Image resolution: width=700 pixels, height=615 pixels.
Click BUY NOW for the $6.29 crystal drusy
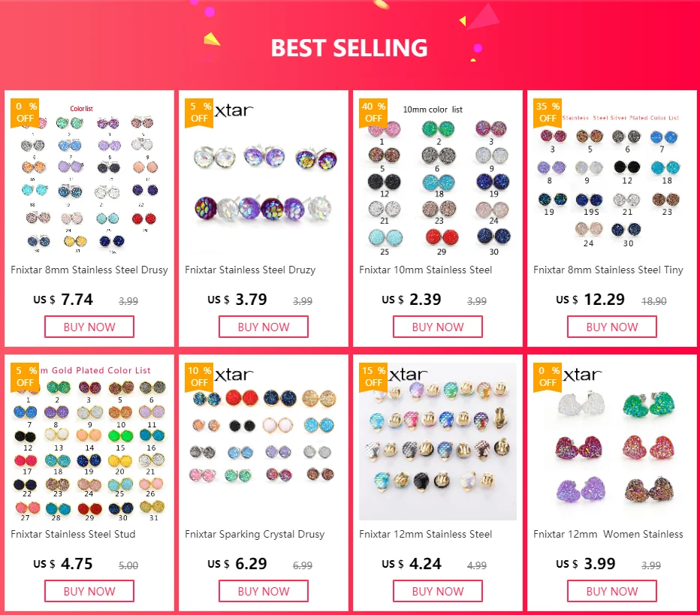point(264,591)
